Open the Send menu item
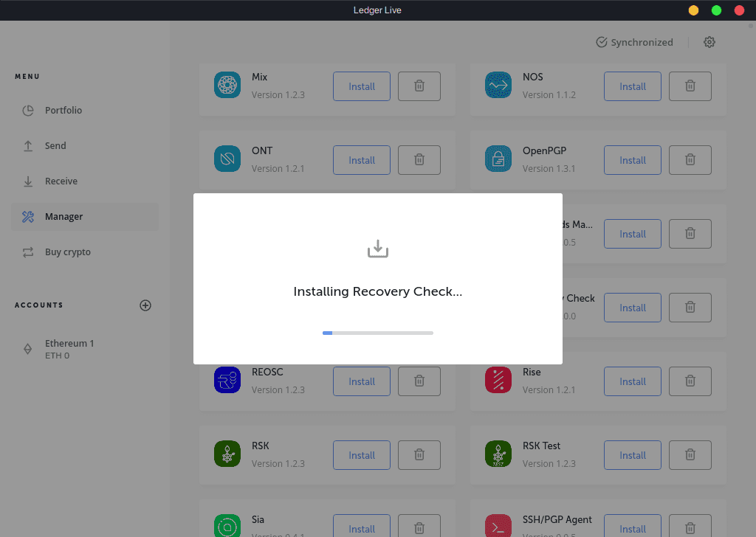This screenshot has width=756, height=537. 85,145
